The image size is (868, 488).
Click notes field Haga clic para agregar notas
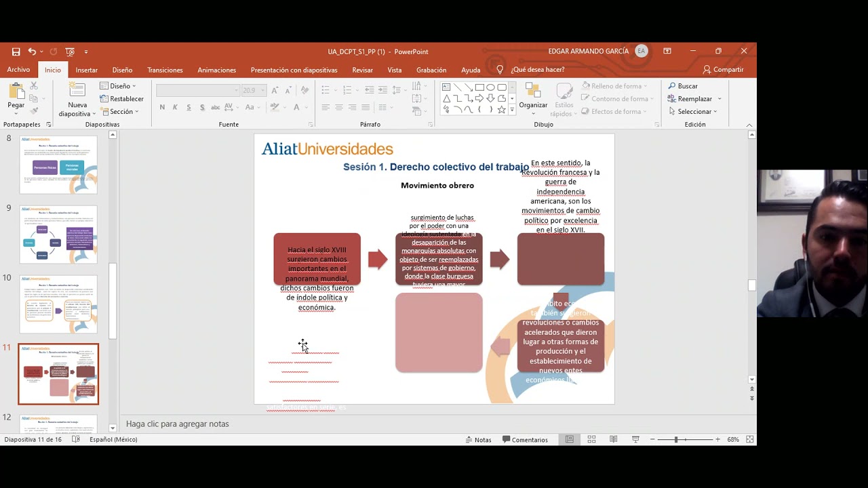(x=178, y=424)
